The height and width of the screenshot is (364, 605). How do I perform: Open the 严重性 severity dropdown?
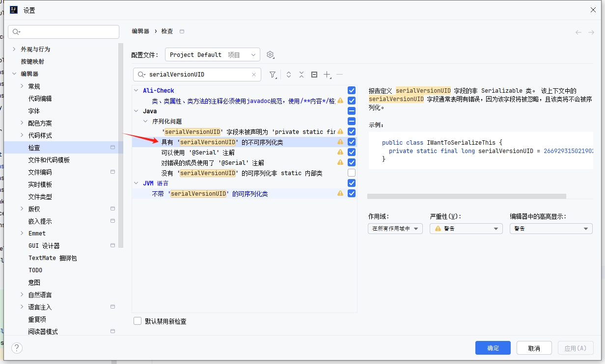(x=466, y=229)
